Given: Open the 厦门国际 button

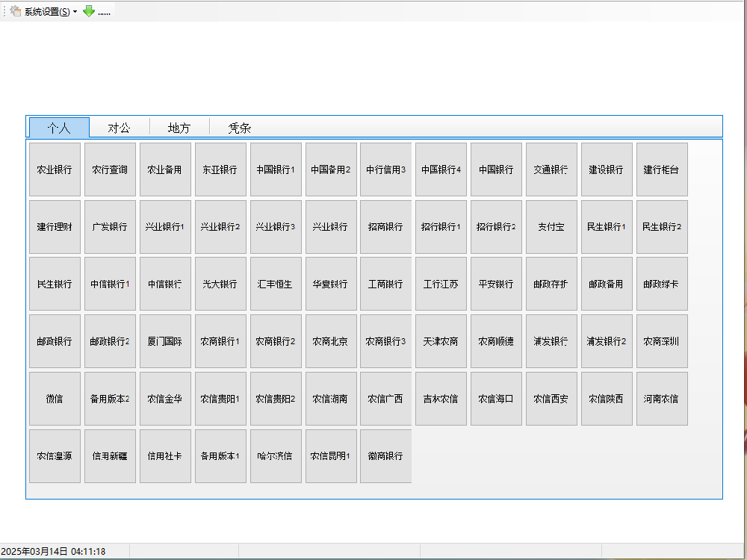Looking at the screenshot, I should point(165,341).
